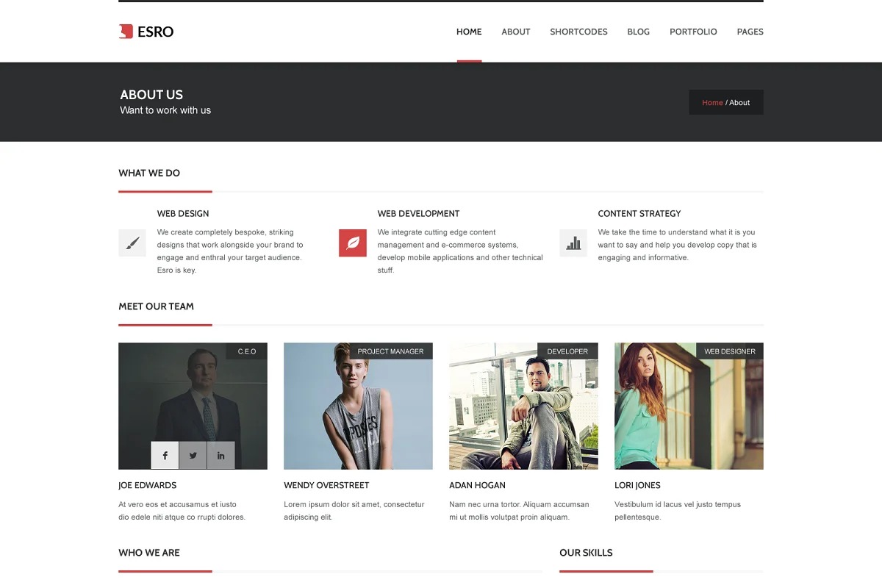
Task: Click the red ESRO logo icon
Action: pos(126,32)
